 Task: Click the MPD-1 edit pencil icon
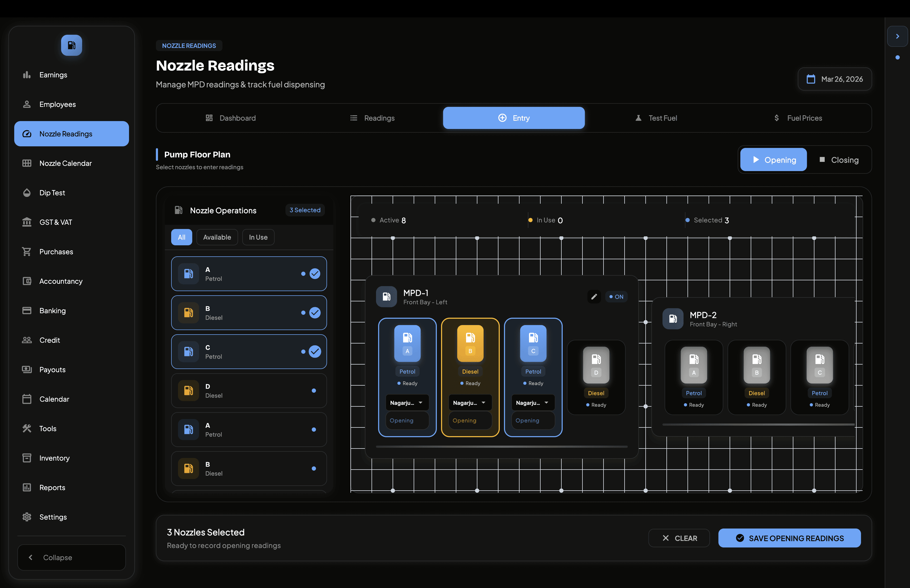(594, 297)
